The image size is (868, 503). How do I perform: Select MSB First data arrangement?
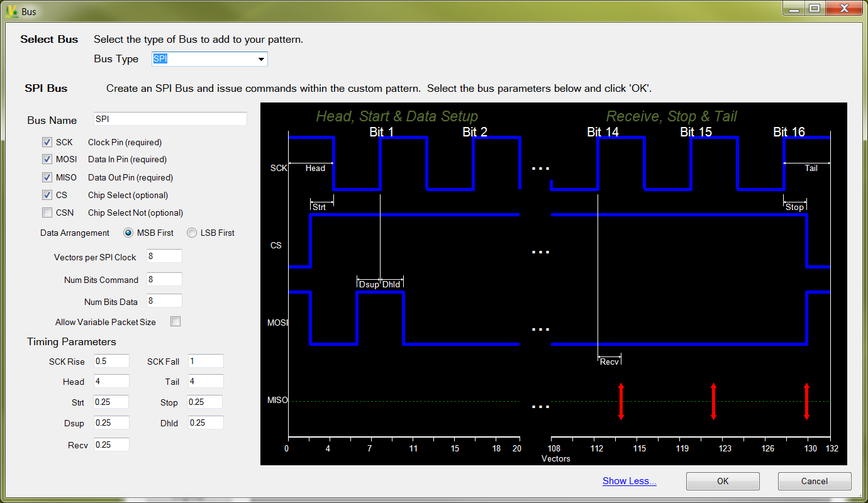pos(128,233)
